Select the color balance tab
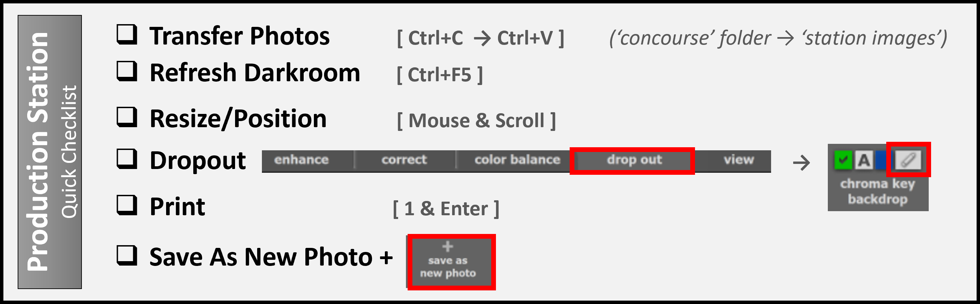Image resolution: width=980 pixels, height=304 pixels. tap(517, 160)
